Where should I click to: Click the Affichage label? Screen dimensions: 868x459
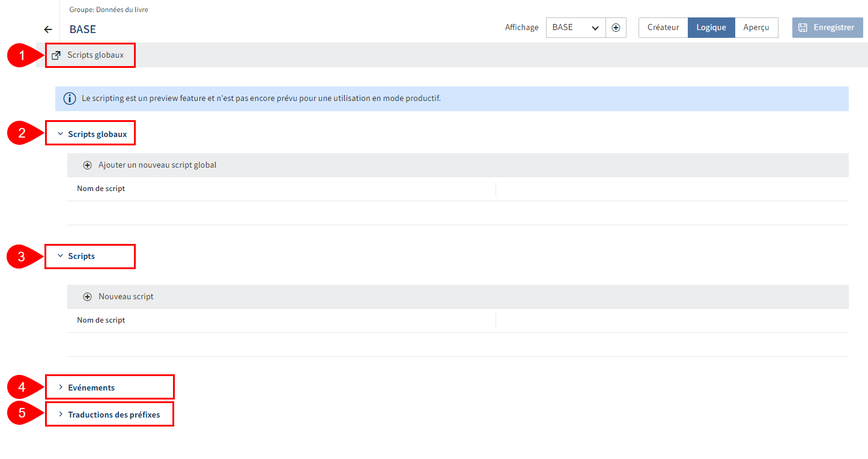(522, 28)
